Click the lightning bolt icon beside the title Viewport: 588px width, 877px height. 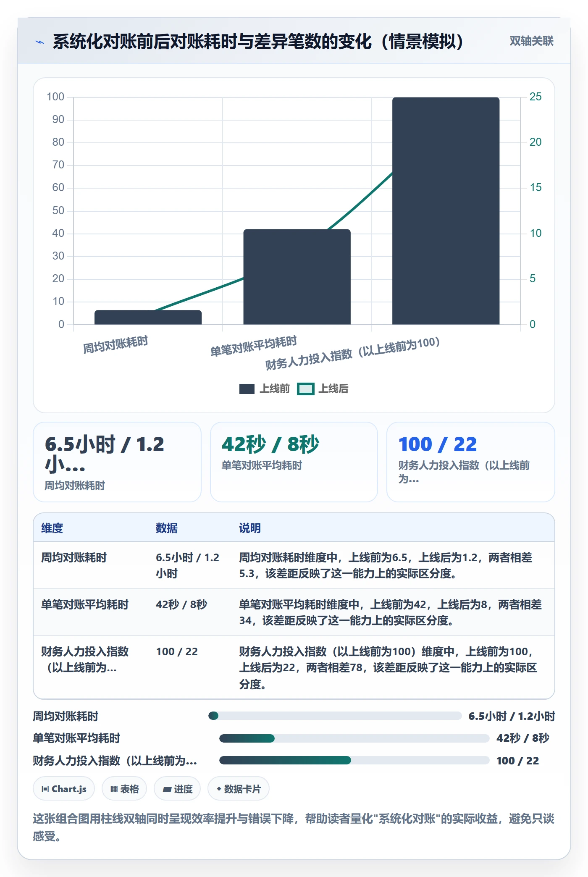pos(40,42)
